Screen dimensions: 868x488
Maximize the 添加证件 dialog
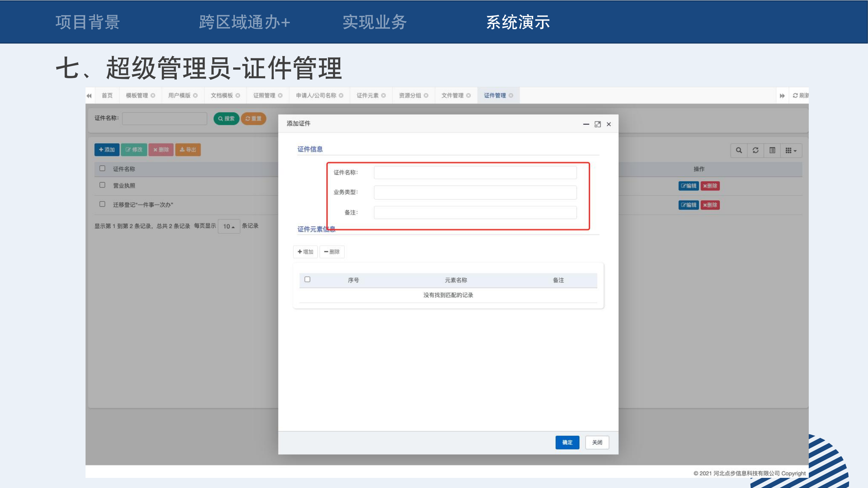(597, 124)
